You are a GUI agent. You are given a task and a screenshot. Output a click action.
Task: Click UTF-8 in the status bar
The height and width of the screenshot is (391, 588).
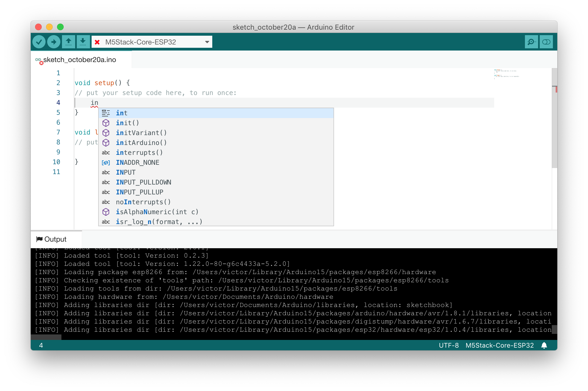click(449, 345)
